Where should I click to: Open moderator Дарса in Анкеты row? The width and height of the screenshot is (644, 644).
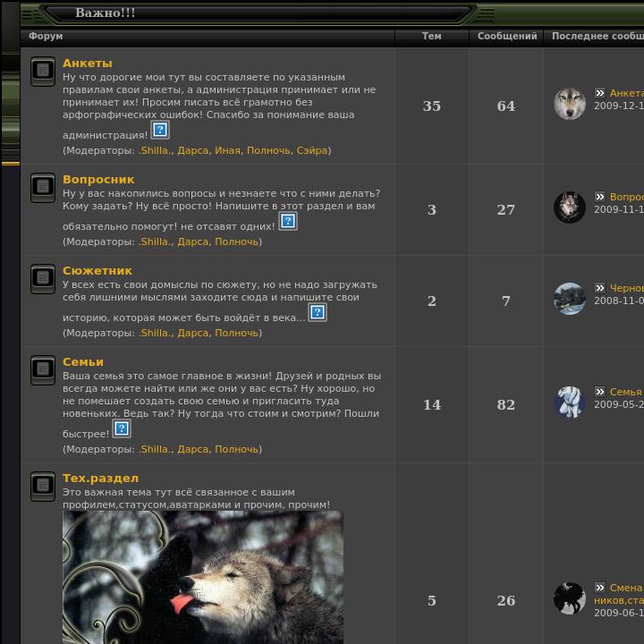click(193, 150)
